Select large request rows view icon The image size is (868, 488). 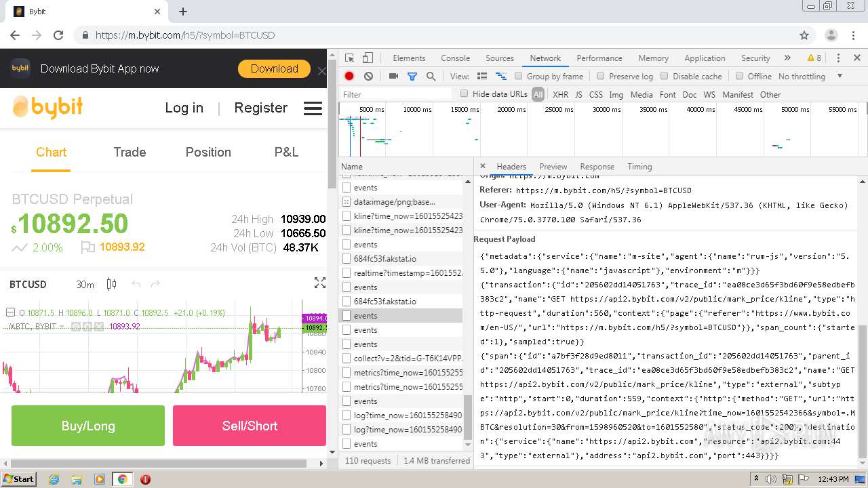click(x=482, y=77)
